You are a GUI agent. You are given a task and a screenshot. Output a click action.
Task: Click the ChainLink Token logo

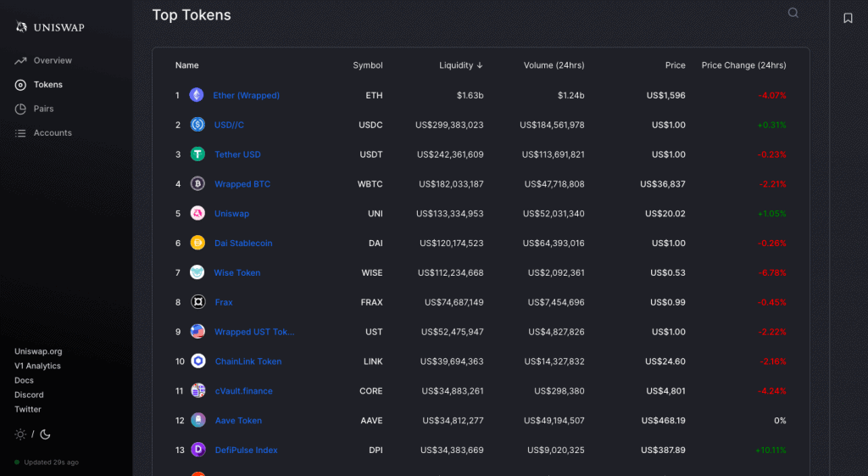point(198,361)
